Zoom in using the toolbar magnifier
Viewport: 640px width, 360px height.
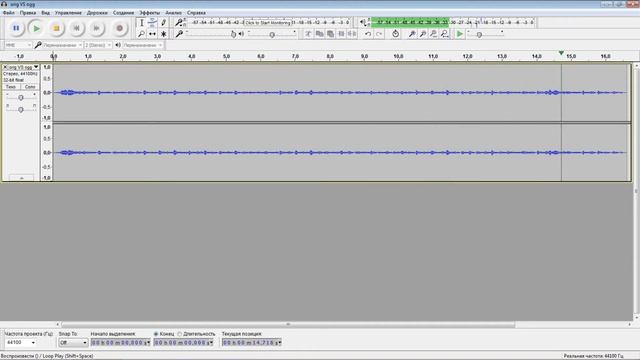click(x=412, y=34)
